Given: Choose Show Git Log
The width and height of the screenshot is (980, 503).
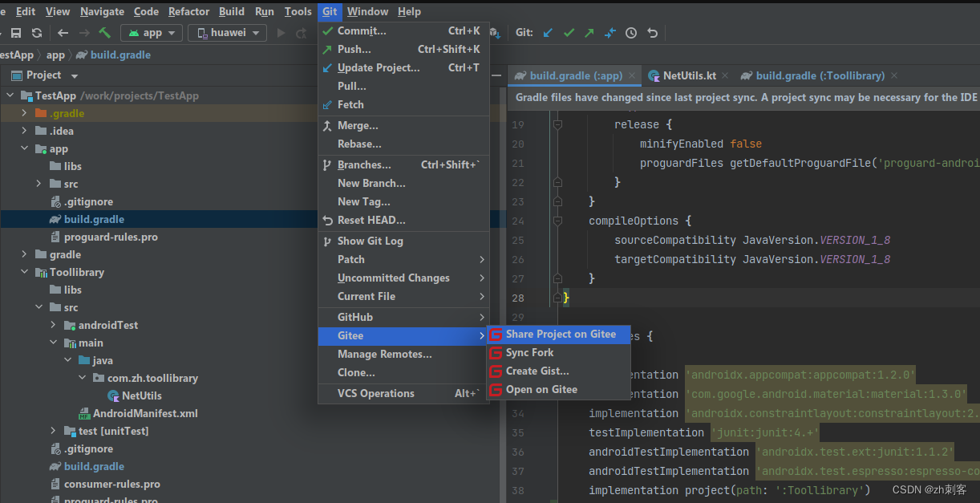Looking at the screenshot, I should point(403,241).
